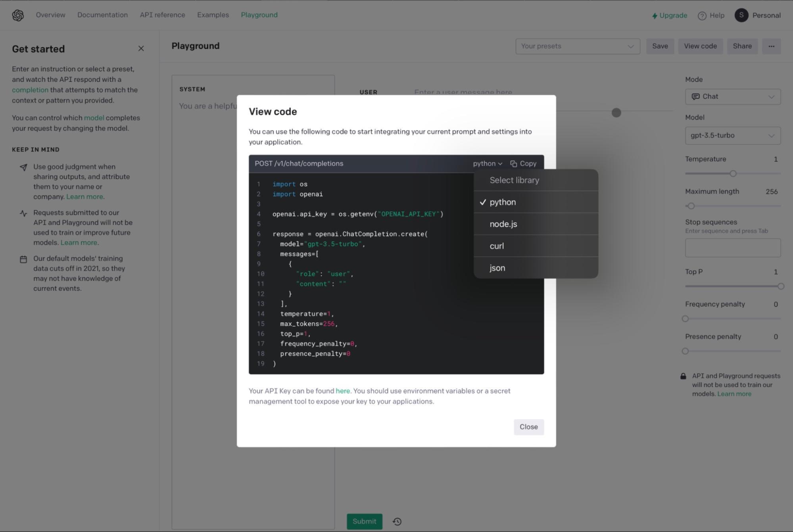
Task: Click the green Submit button
Action: pos(364,521)
